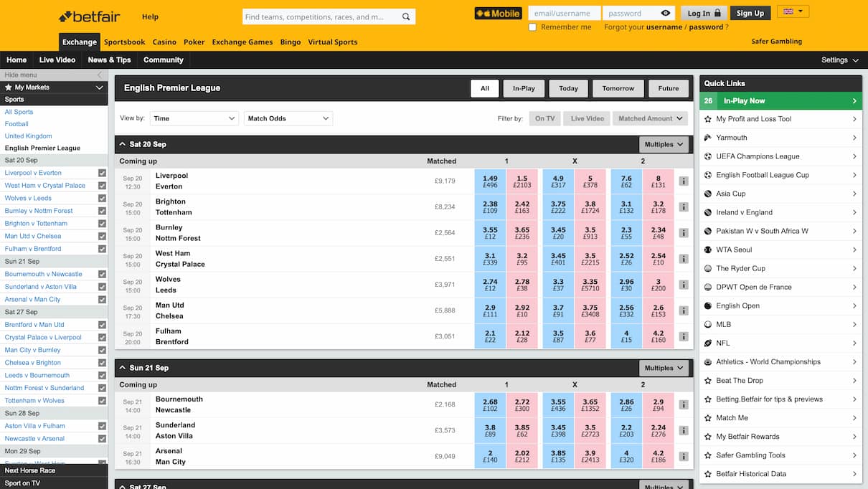The image size is (868, 489).
Task: Select the Tomorrow filter tab
Action: point(618,88)
